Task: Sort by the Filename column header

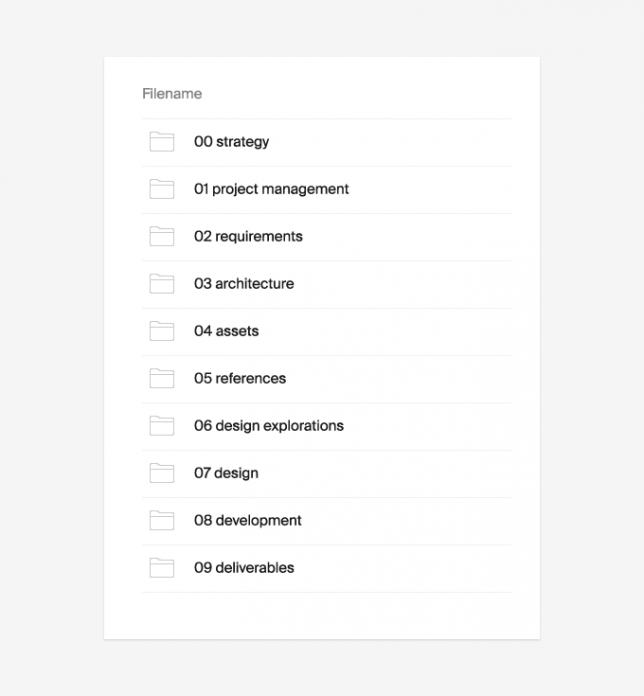Action: (172, 94)
